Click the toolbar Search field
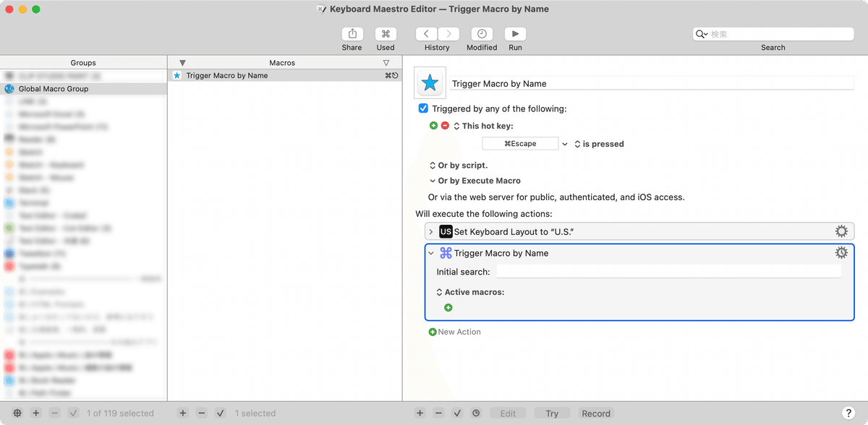Viewport: 868px width, 425px height. pos(773,34)
